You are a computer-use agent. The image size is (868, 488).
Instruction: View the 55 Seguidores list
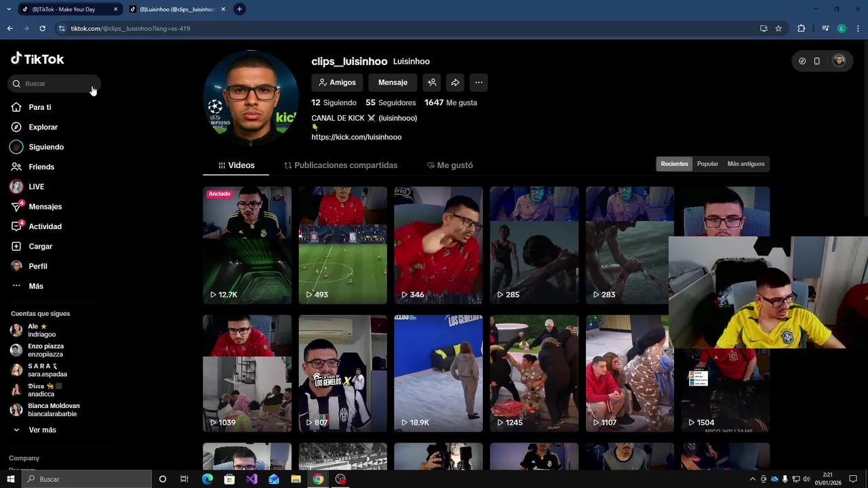[x=391, y=103]
